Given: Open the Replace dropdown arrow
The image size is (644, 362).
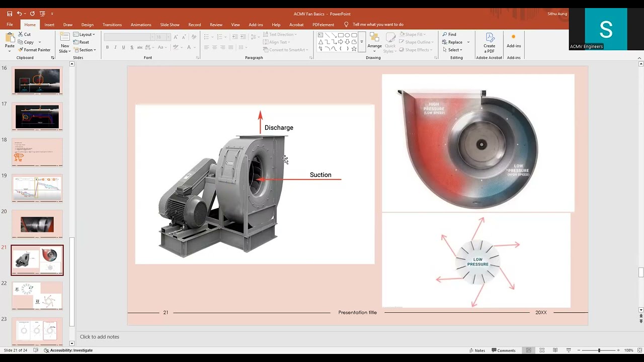Looking at the screenshot, I should (x=468, y=42).
